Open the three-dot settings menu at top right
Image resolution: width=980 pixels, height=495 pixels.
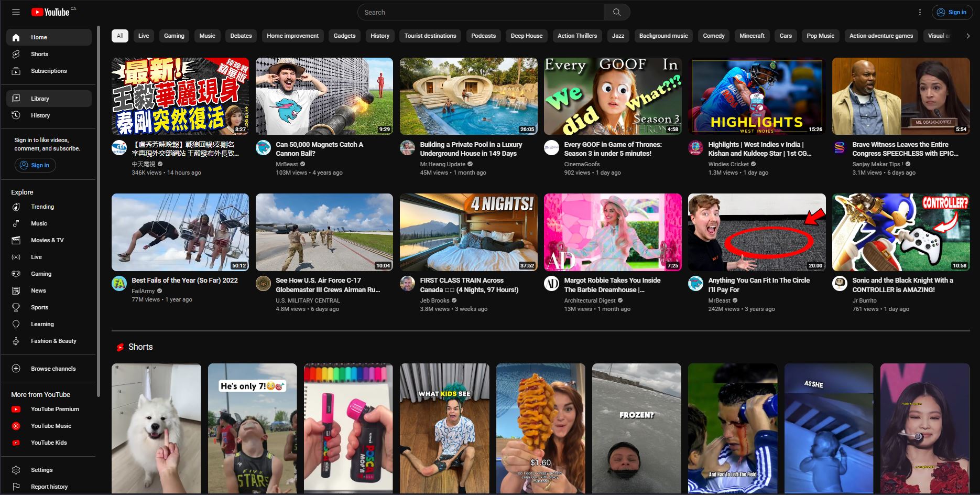(x=920, y=12)
